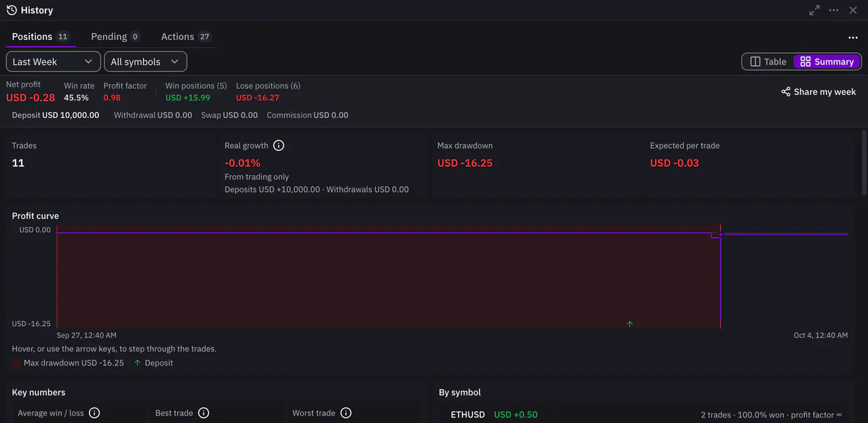Click Share my week
868x423 pixels.
(818, 92)
